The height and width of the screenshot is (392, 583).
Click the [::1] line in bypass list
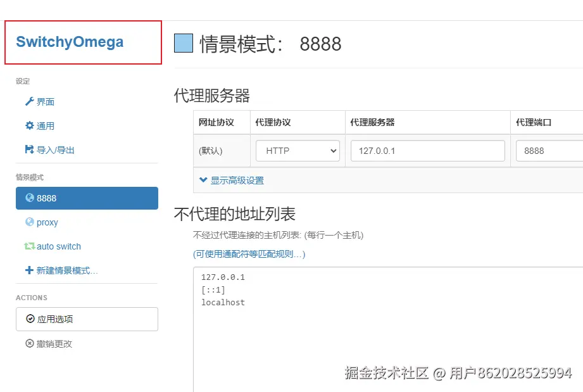point(213,289)
